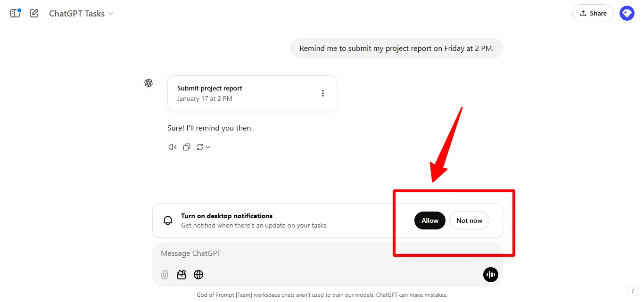Click the workspace disclaimer footer text

[x=322, y=295]
